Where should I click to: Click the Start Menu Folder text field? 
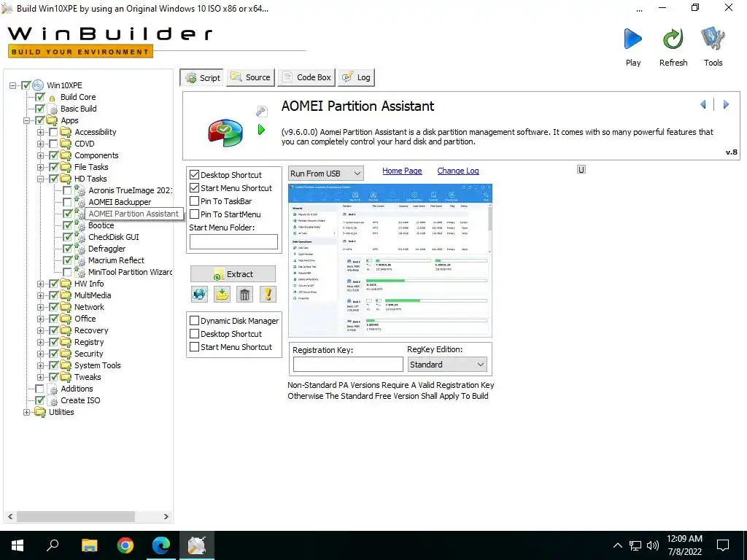coord(233,242)
